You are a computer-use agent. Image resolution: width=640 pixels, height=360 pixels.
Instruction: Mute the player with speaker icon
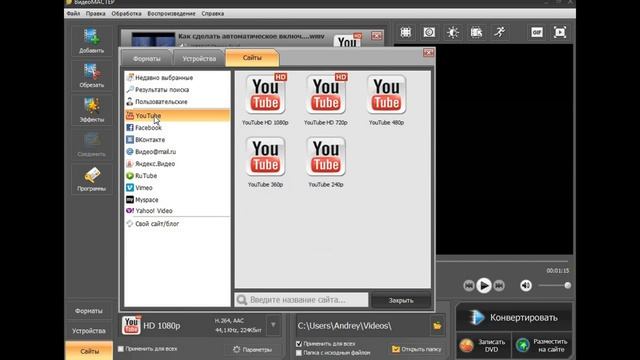(526, 285)
